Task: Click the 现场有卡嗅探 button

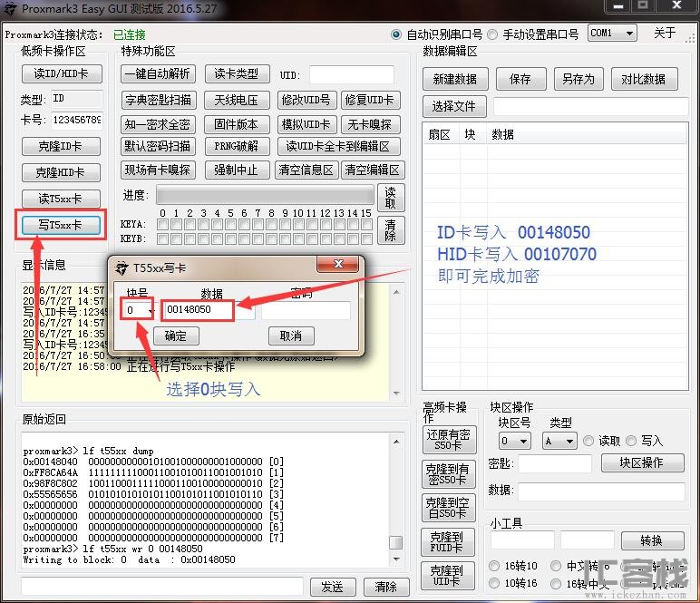Action: pyautogui.click(x=158, y=170)
